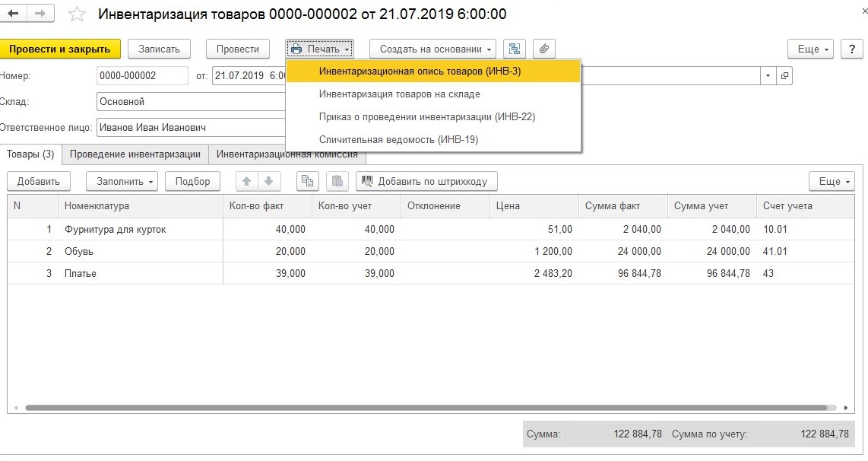Add document to favorites with star icon
The width and height of the screenshot is (868, 461).
click(x=77, y=14)
